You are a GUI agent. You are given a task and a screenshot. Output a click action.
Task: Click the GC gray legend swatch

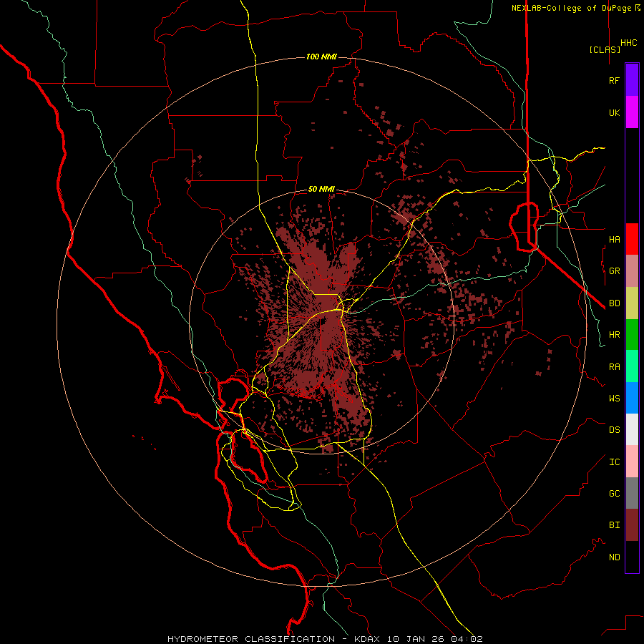pyautogui.click(x=632, y=493)
